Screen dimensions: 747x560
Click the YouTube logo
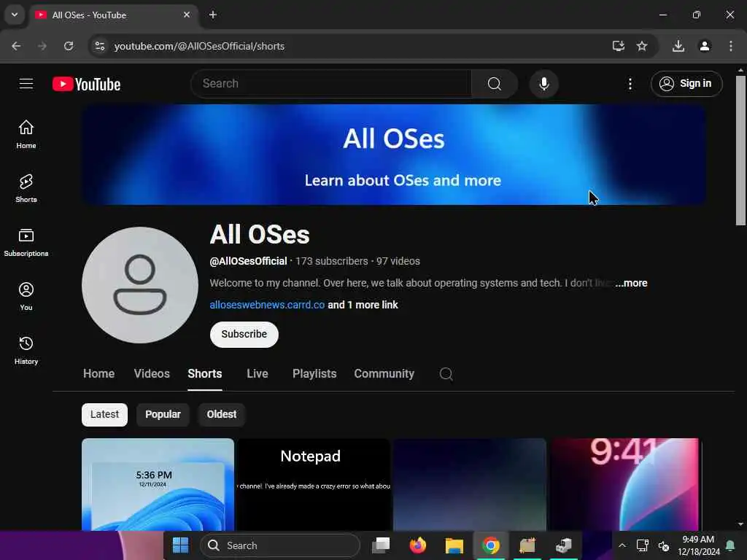point(86,85)
